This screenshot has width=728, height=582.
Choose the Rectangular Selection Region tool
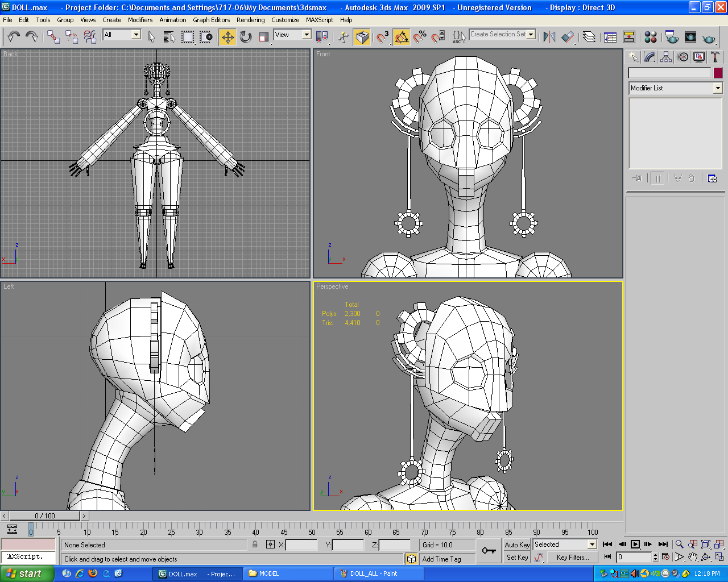187,37
